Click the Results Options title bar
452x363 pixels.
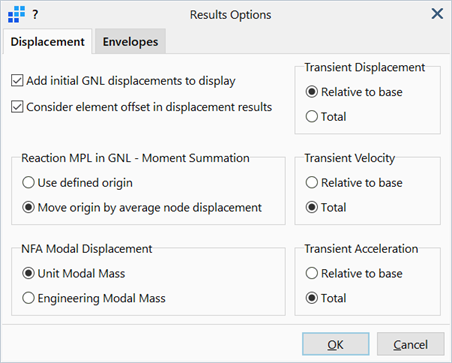point(230,15)
